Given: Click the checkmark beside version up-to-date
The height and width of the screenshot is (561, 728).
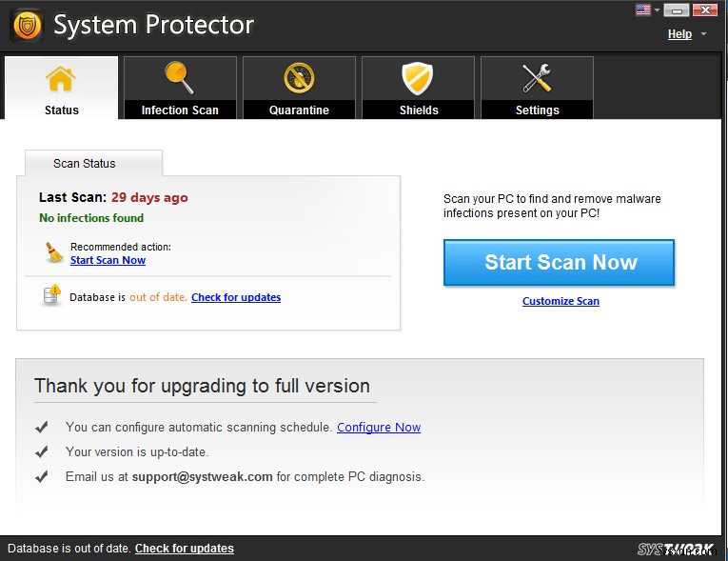Looking at the screenshot, I should [x=42, y=451].
